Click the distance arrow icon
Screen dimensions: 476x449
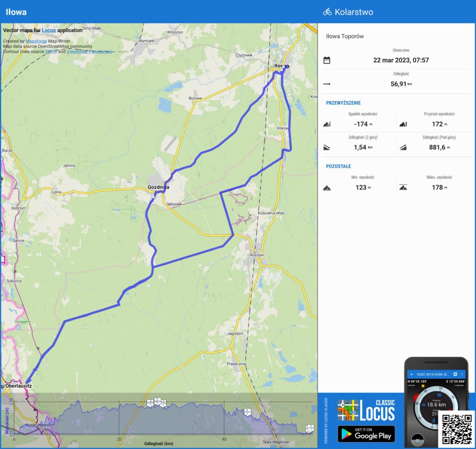pyautogui.click(x=327, y=84)
